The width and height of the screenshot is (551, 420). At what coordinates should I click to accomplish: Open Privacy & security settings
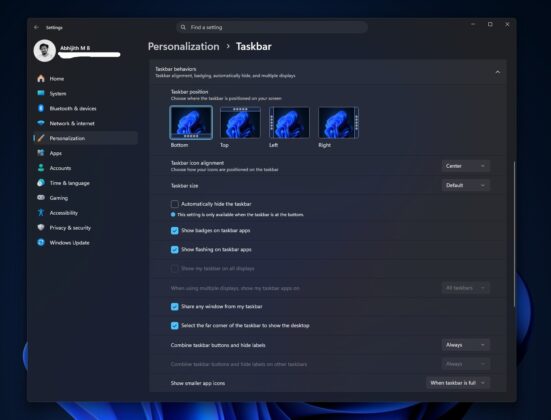coord(85,227)
